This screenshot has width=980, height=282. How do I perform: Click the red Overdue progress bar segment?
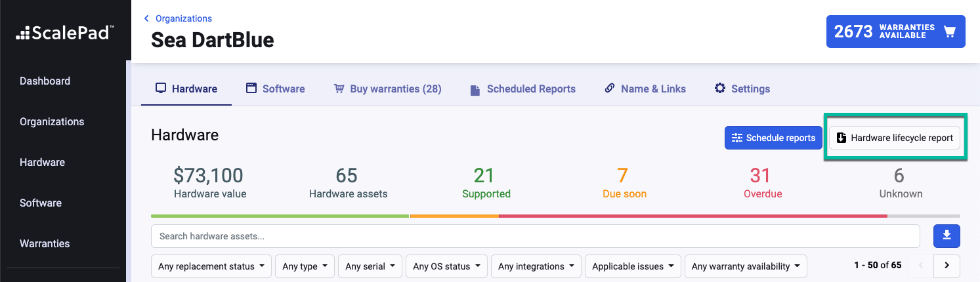[x=693, y=216]
